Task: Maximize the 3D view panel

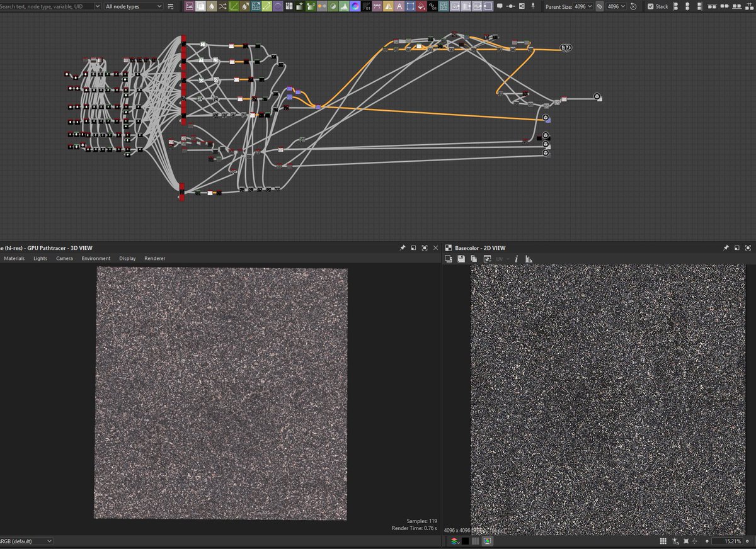Action: click(x=425, y=248)
